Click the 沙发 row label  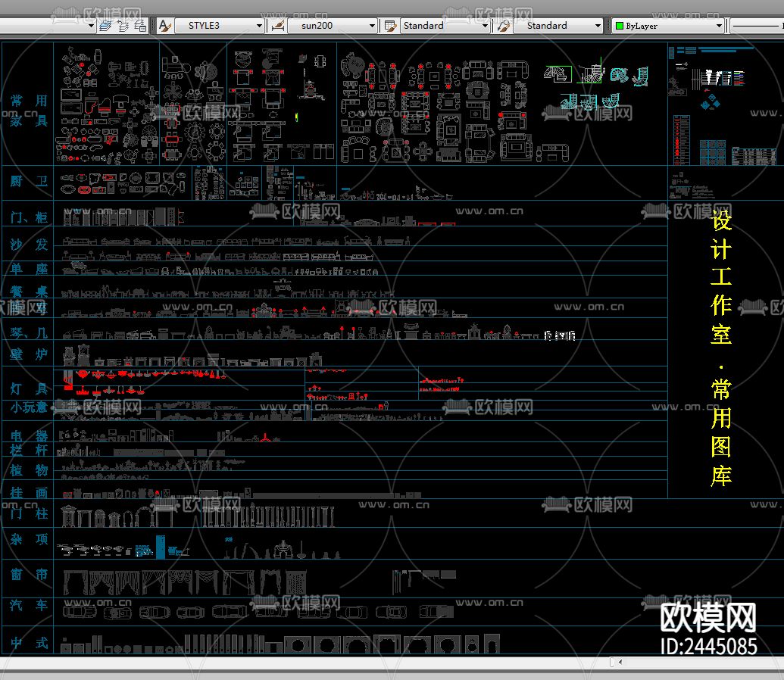point(29,244)
